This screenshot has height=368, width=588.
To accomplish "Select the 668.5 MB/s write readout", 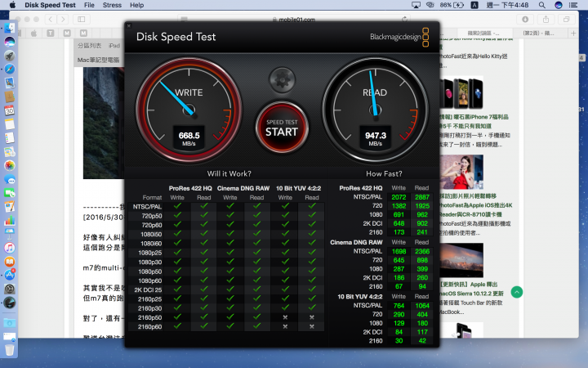I will [x=189, y=138].
